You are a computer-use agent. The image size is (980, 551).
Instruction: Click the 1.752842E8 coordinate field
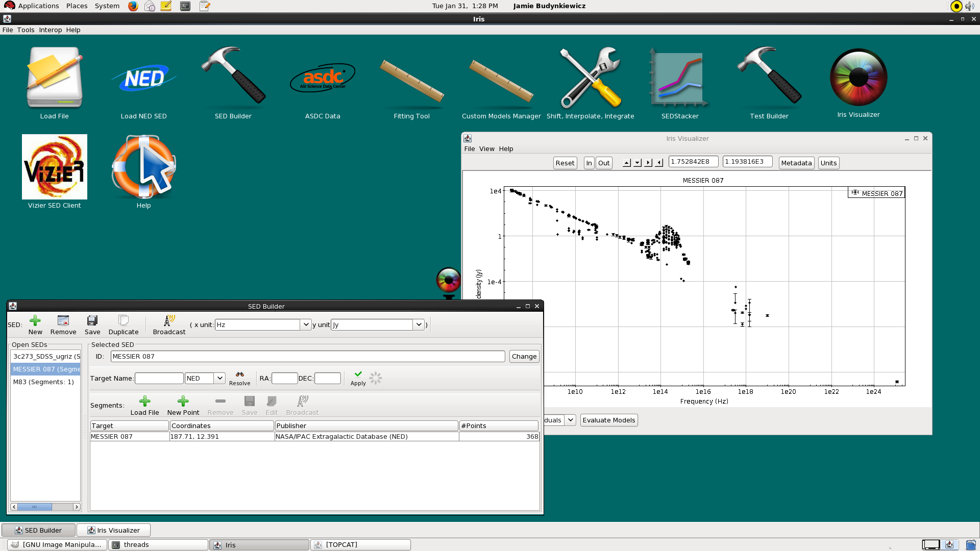click(694, 162)
